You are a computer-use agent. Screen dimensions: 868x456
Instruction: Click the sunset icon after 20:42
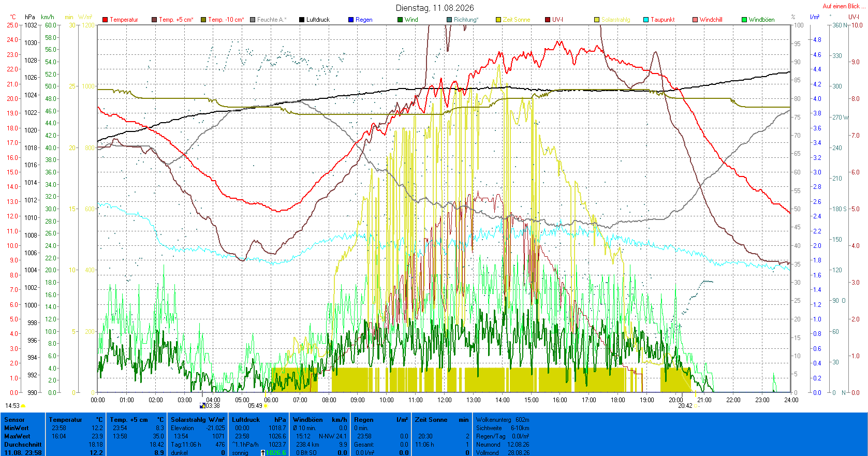click(696, 406)
